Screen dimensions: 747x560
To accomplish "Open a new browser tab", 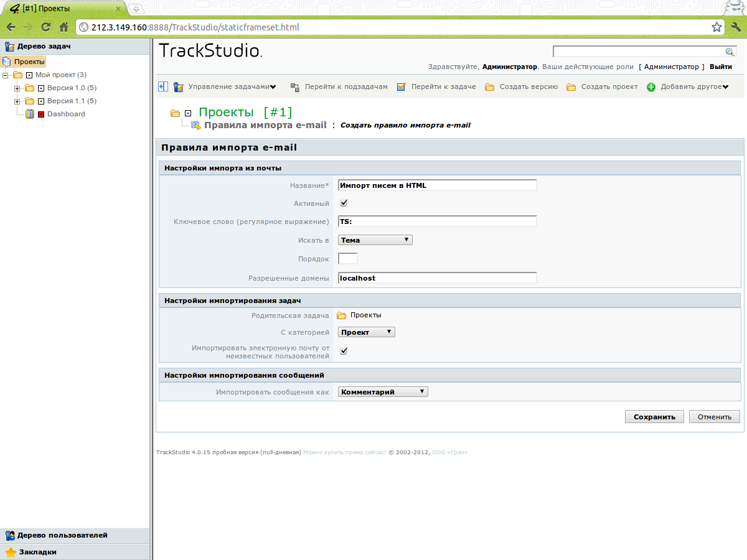I will point(137,9).
